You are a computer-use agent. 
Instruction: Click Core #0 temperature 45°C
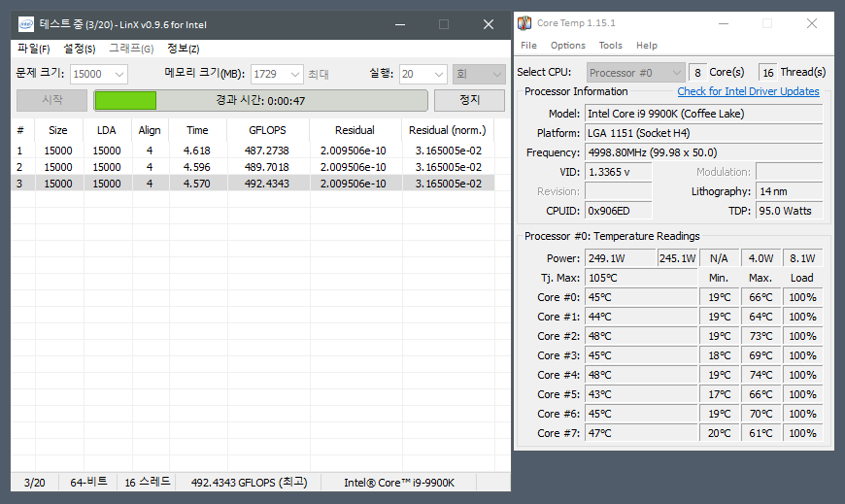[x=641, y=297]
